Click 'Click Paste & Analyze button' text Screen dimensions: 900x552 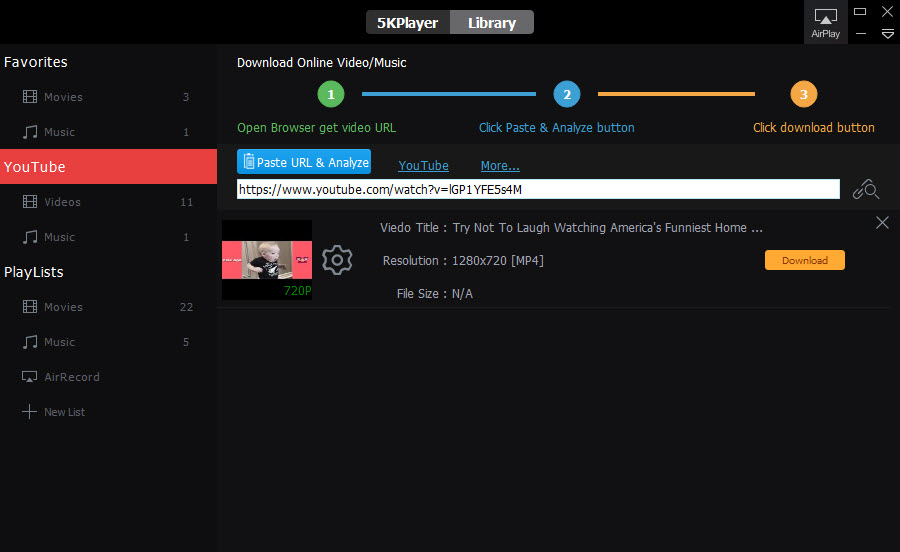click(557, 127)
